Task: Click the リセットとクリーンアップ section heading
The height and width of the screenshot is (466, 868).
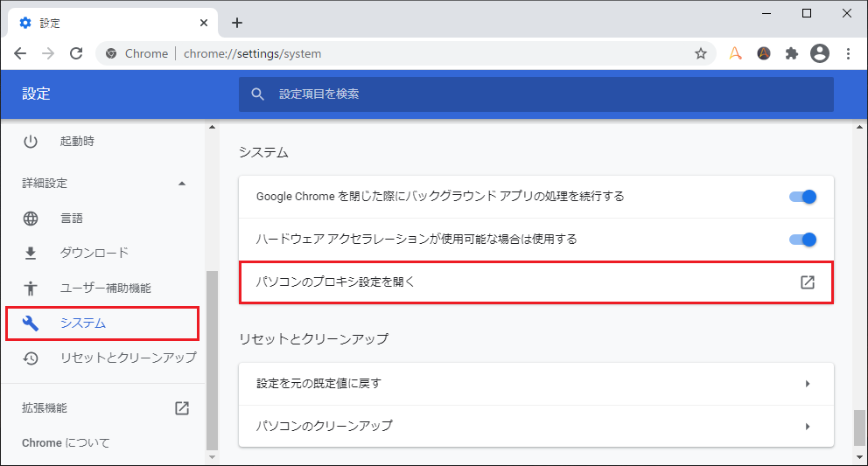Action: [314, 339]
